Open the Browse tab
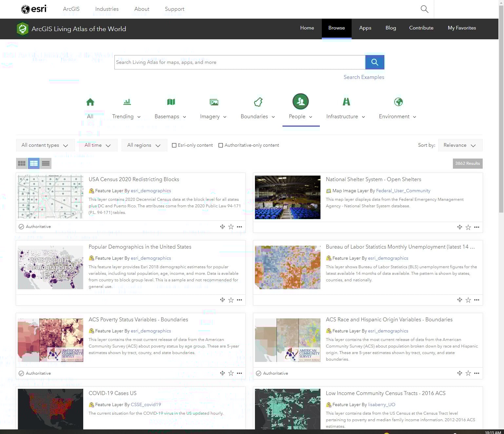This screenshot has height=434, width=504. point(337,28)
